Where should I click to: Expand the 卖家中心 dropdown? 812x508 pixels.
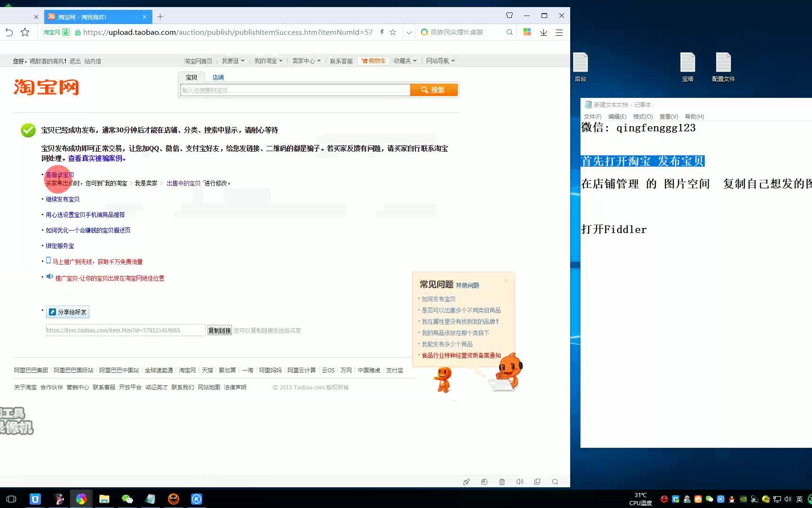306,61
